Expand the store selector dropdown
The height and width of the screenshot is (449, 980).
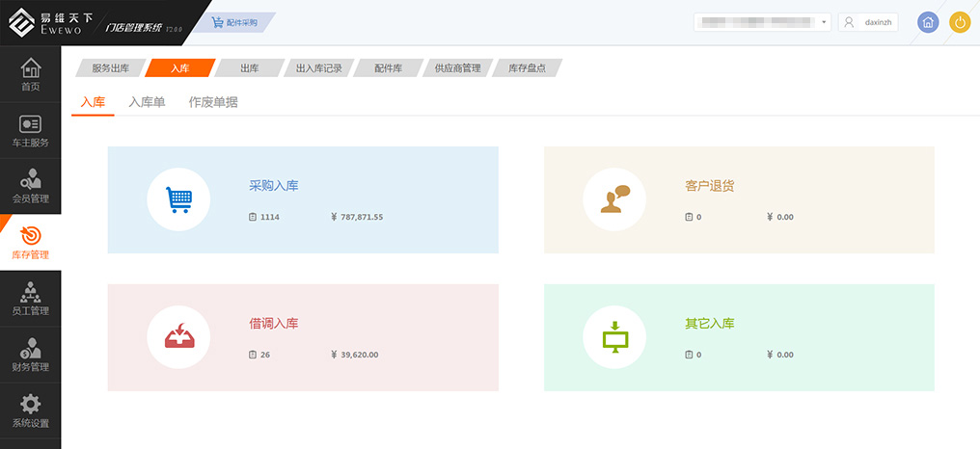tap(824, 22)
